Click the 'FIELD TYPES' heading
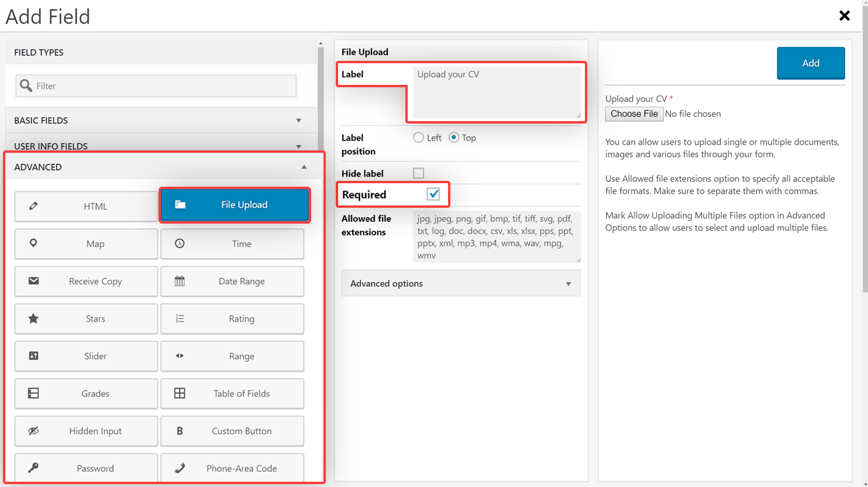The height and width of the screenshot is (487, 868). [39, 52]
